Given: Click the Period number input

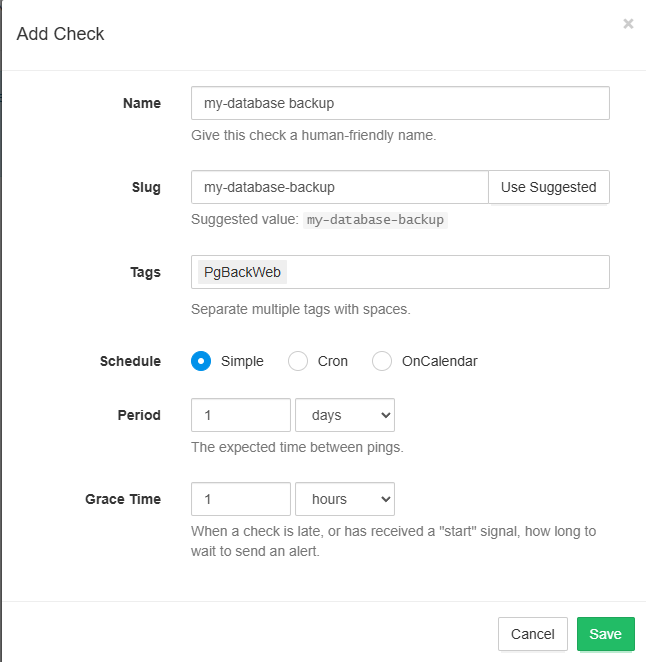Looking at the screenshot, I should [x=240, y=415].
